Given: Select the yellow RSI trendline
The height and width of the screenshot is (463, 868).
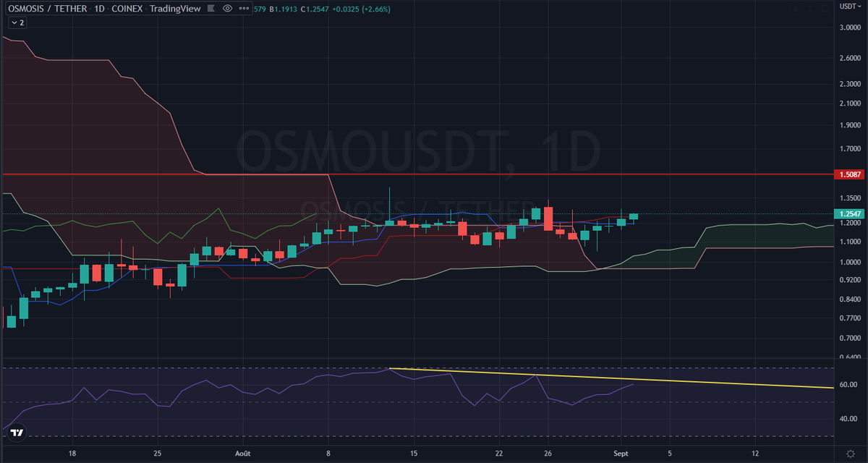Looking at the screenshot, I should coord(611,378).
